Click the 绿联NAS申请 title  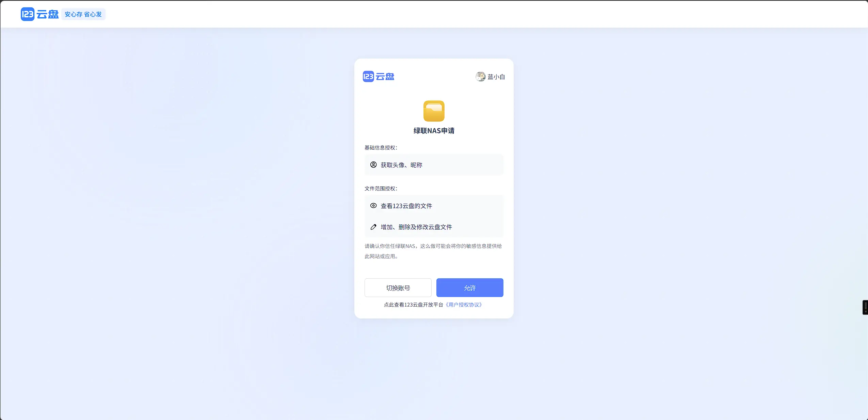434,131
